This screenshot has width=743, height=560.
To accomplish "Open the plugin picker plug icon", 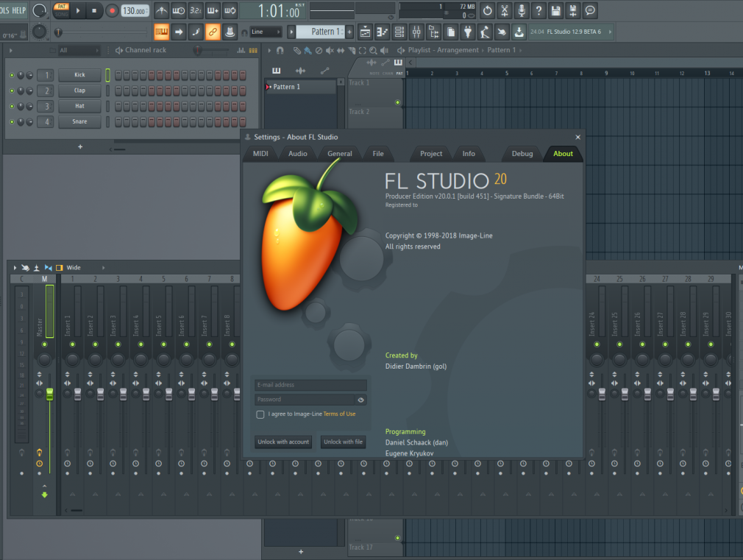I will click(468, 32).
